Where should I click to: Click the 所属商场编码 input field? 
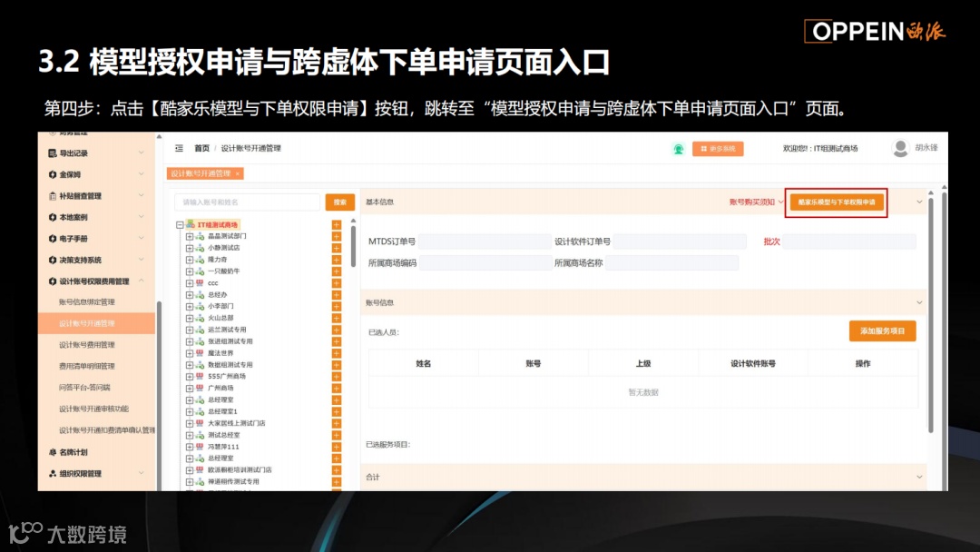[x=485, y=262]
